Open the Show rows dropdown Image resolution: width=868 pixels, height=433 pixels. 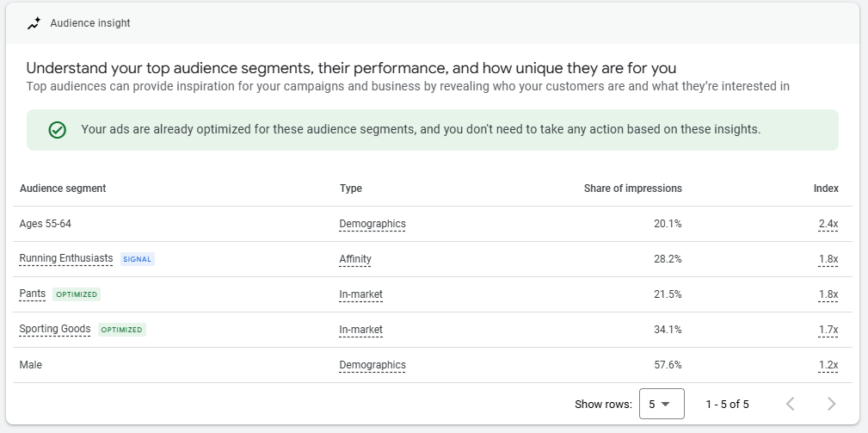coord(662,404)
